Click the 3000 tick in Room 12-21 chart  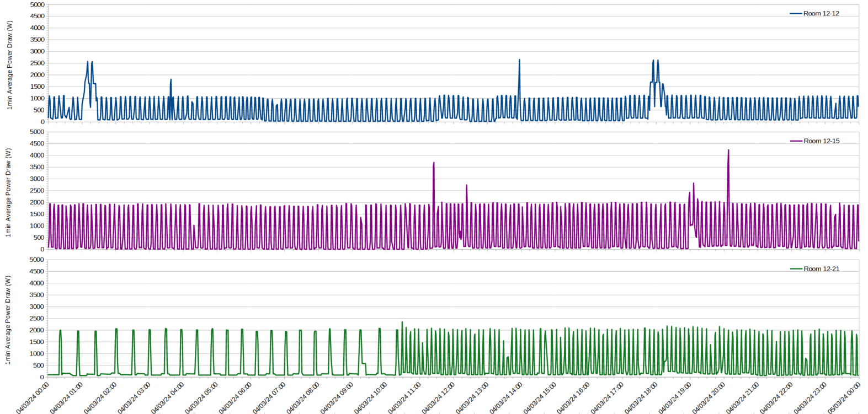(38, 307)
